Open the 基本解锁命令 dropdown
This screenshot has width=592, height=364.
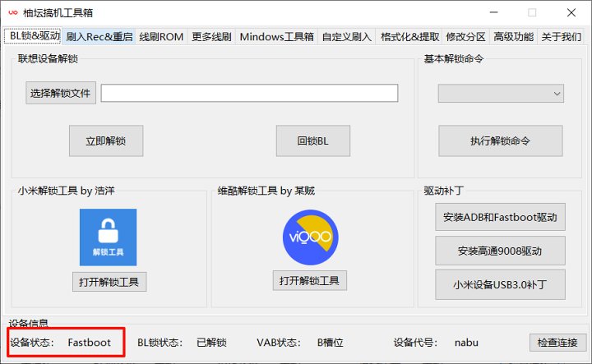500,94
